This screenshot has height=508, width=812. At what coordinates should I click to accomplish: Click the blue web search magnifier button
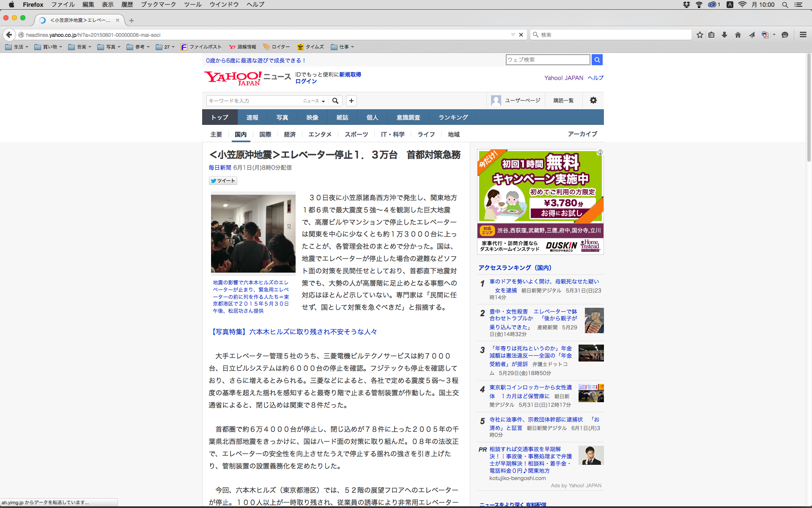597,60
